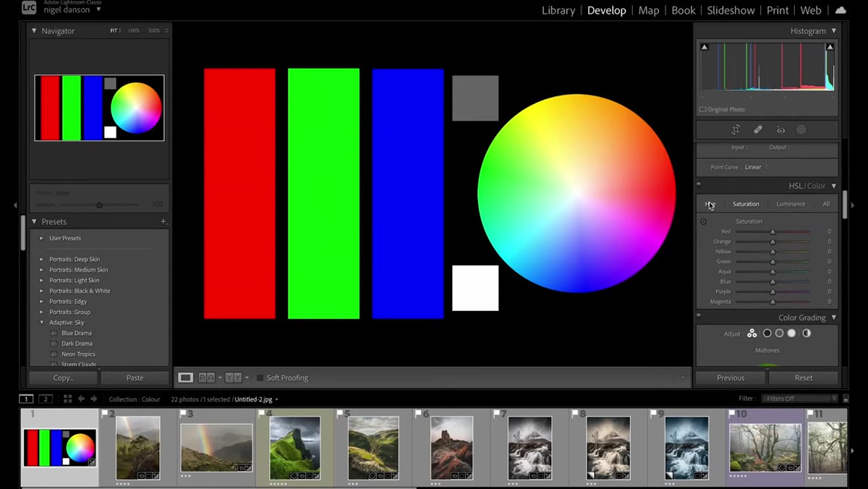Switch to Loupe view in toolbar
Viewport: 868px width, 489px height.
[x=186, y=378]
